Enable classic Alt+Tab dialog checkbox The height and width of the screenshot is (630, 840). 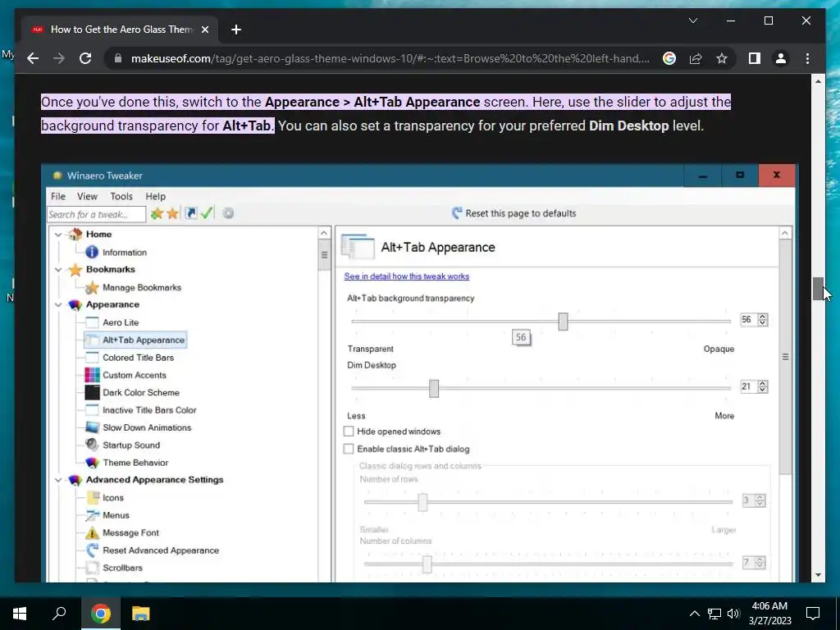pos(349,450)
